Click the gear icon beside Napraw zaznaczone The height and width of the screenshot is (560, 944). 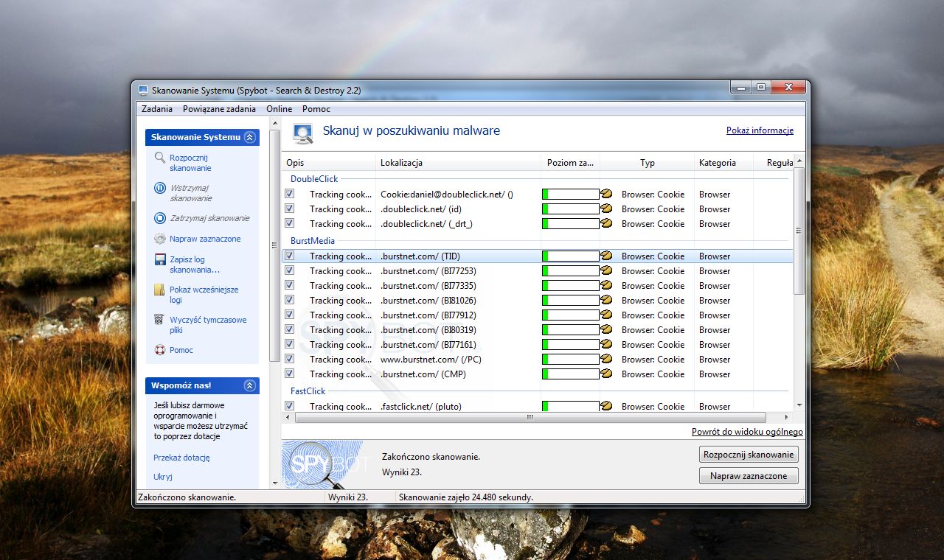160,239
